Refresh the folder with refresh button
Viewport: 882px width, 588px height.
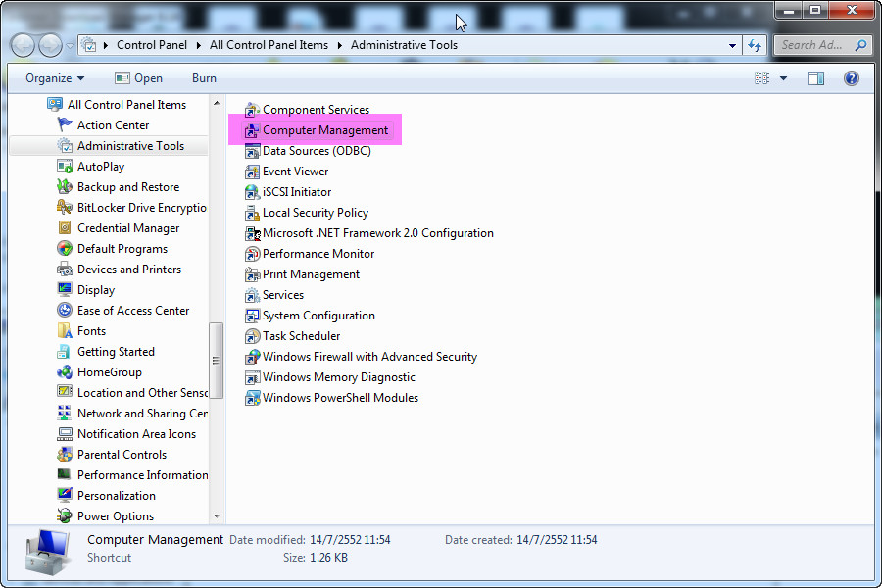click(x=755, y=46)
